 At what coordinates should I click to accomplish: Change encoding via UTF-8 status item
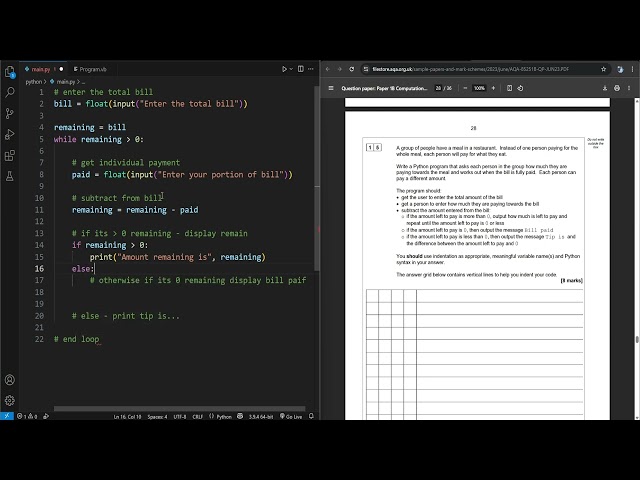180,417
